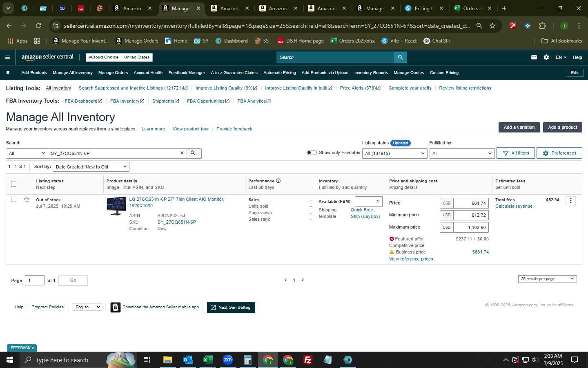
Task: Open the messages envelope icon
Action: [x=534, y=57]
